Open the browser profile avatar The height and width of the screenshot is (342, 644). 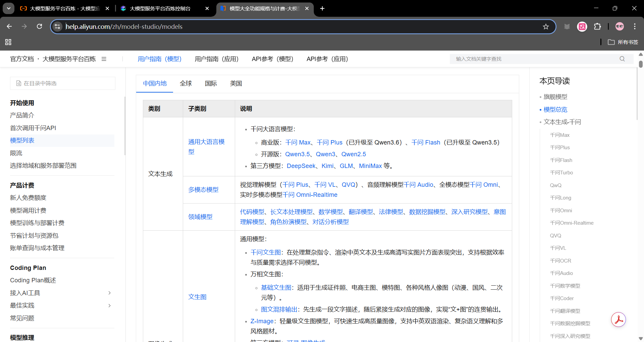point(620,26)
